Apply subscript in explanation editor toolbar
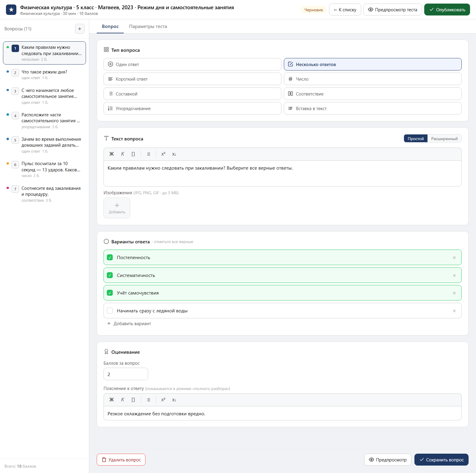476x473 pixels. [174, 400]
